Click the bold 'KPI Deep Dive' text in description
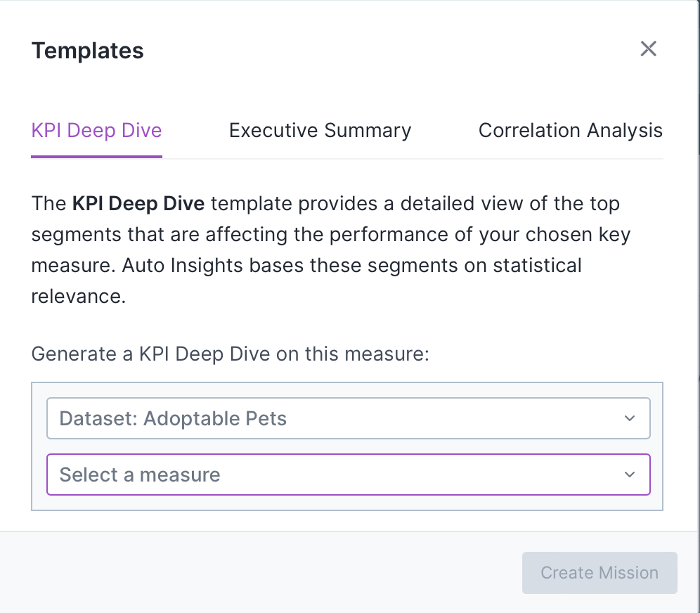This screenshot has height=613, width=700. (138, 204)
